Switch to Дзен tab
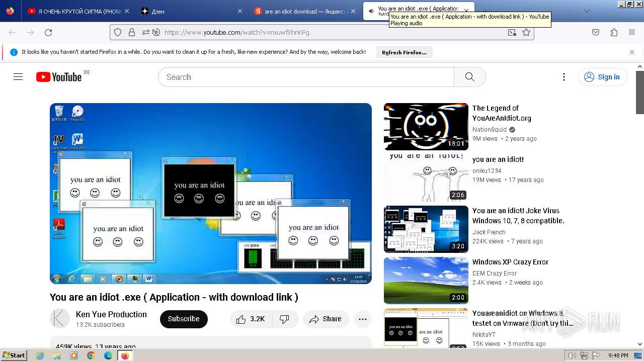This screenshot has height=362, width=644. coord(192,11)
